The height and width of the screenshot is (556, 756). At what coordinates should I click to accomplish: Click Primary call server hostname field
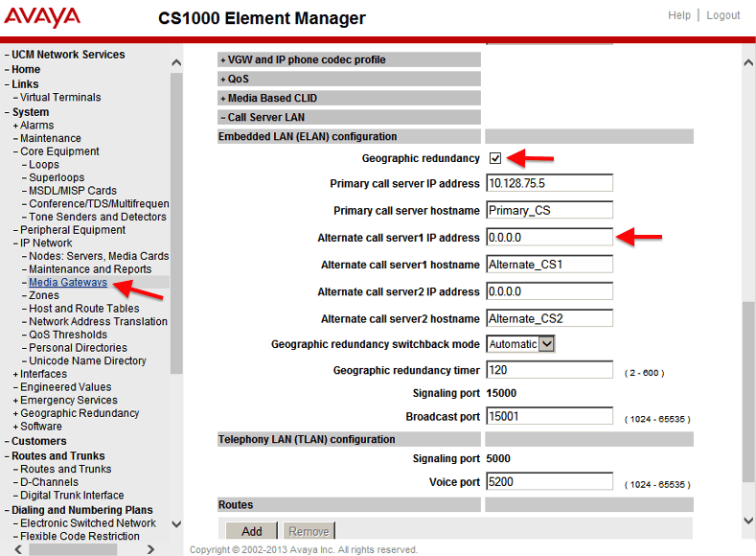tap(550, 210)
